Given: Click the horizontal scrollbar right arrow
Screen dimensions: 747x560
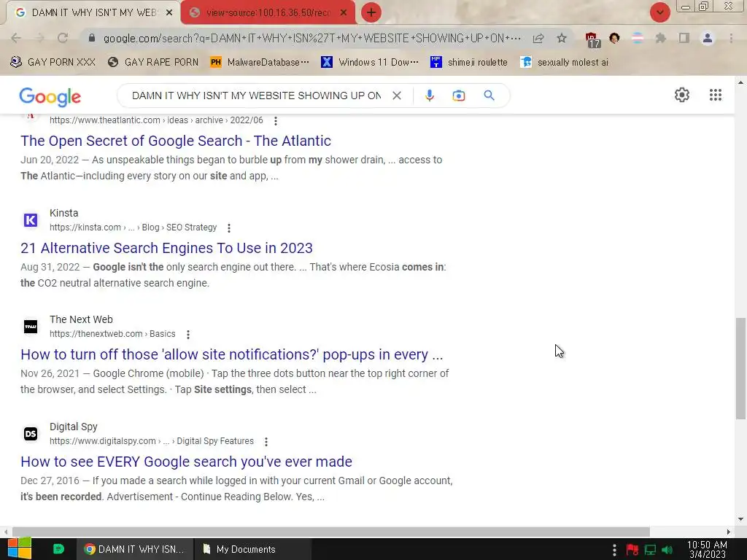Looking at the screenshot, I should point(729,532).
